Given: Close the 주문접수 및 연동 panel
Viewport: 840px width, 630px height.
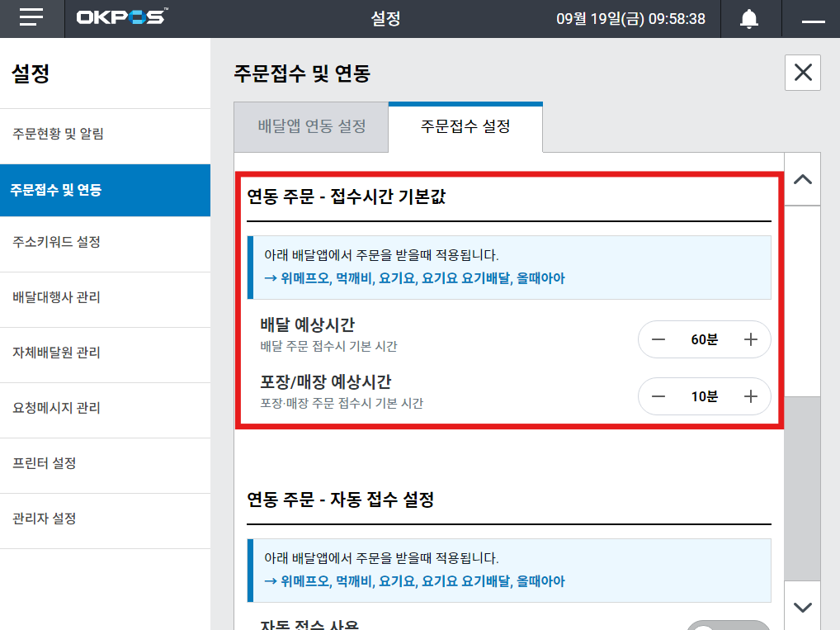Looking at the screenshot, I should [802, 73].
